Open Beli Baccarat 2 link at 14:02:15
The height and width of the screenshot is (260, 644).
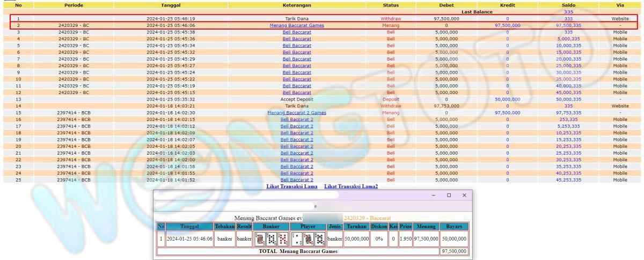[x=297, y=119]
